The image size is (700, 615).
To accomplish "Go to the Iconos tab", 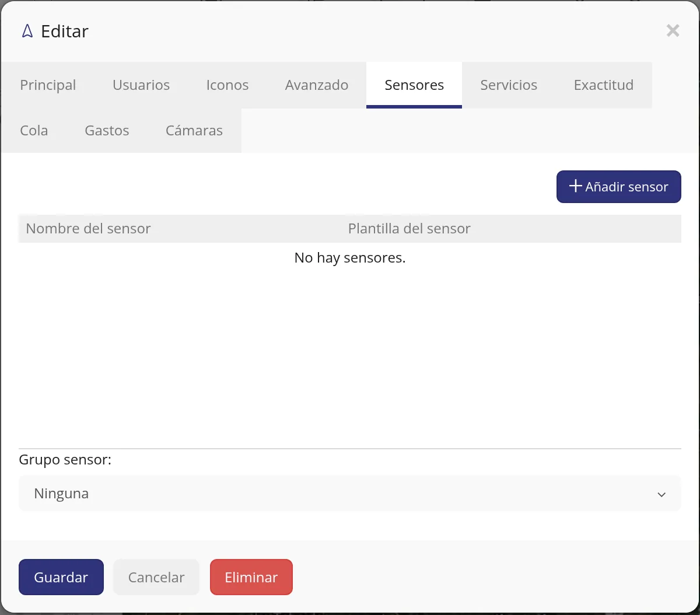I will click(x=228, y=85).
